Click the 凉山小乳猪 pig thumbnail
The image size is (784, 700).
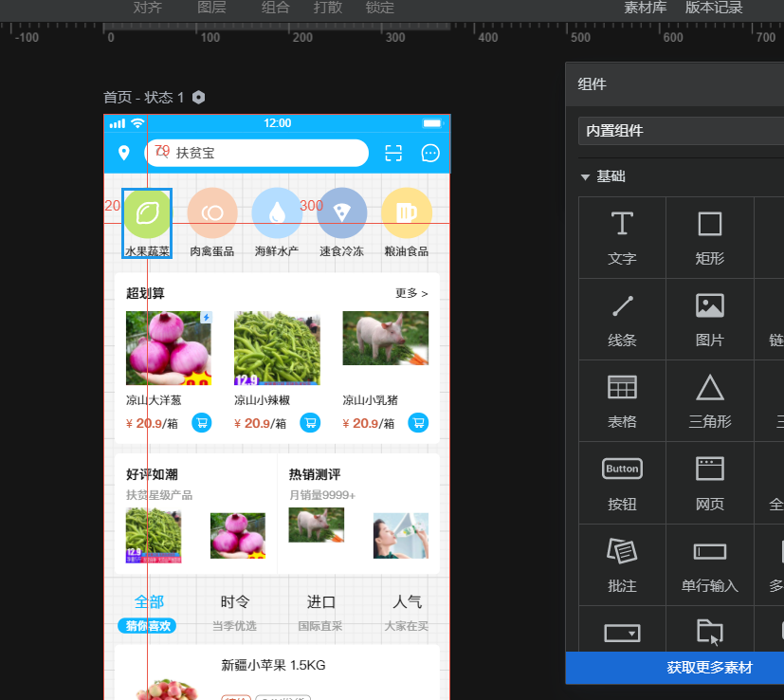click(x=386, y=339)
